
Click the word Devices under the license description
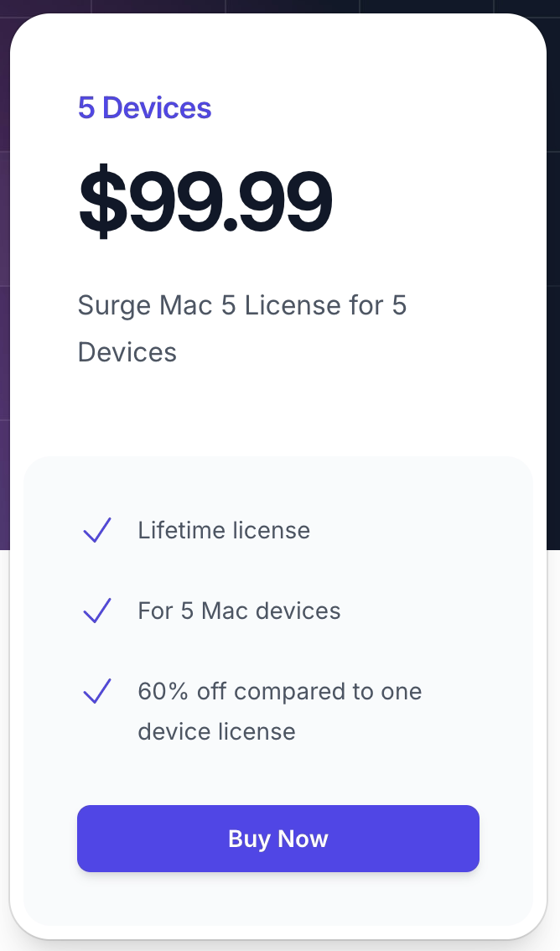[x=127, y=352]
